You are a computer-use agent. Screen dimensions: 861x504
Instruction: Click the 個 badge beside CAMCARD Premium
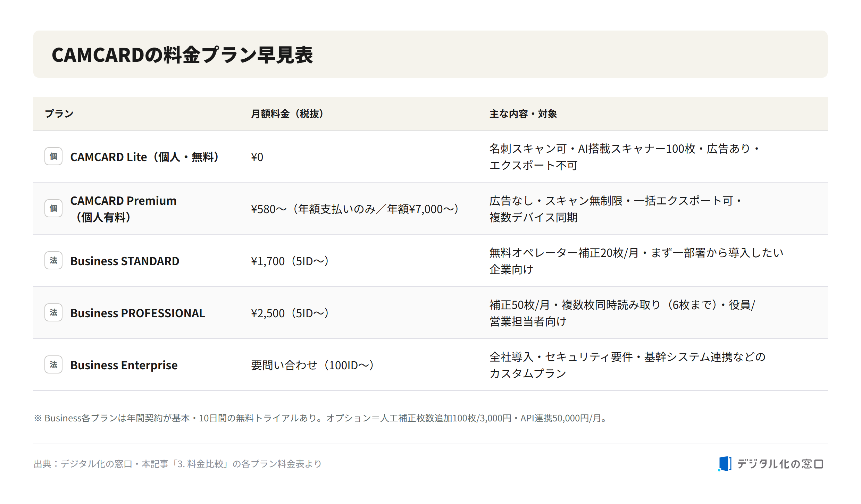[53, 208]
